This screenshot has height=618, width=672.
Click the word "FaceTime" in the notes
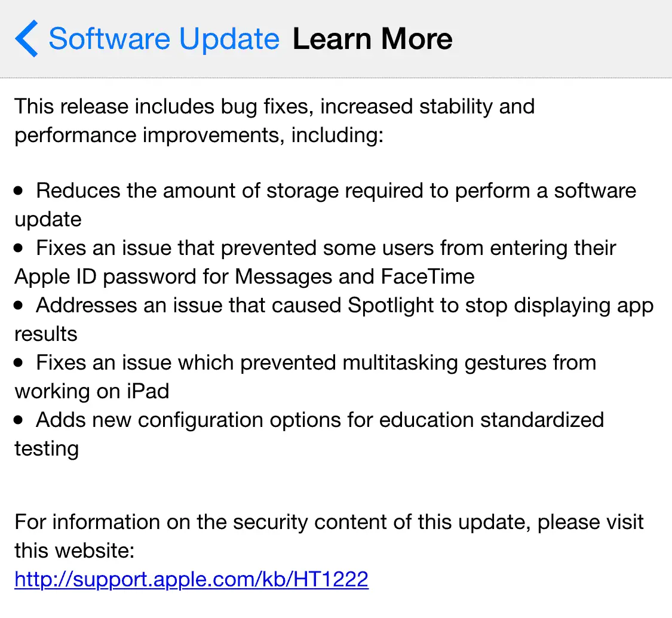click(427, 277)
